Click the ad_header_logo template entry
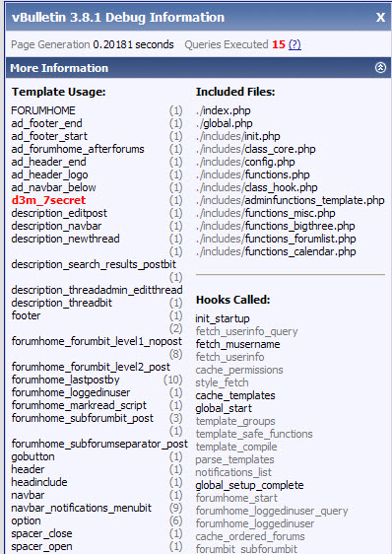The width and height of the screenshot is (392, 554). [x=49, y=174]
